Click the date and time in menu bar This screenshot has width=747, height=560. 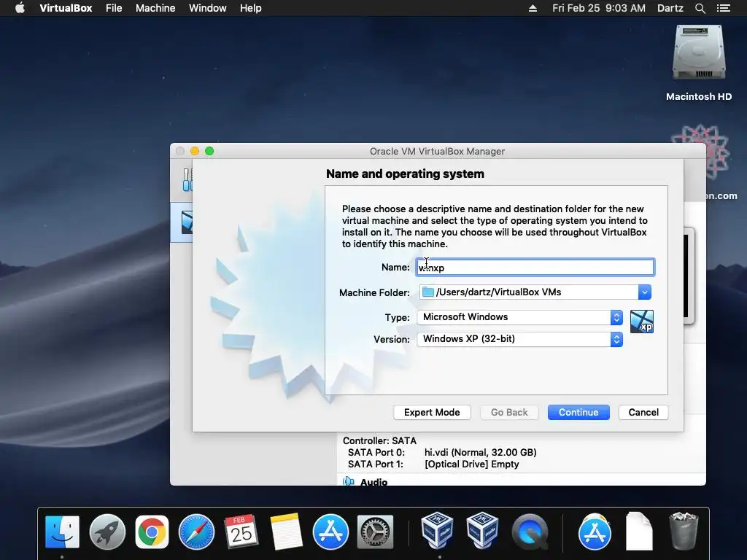pos(599,8)
